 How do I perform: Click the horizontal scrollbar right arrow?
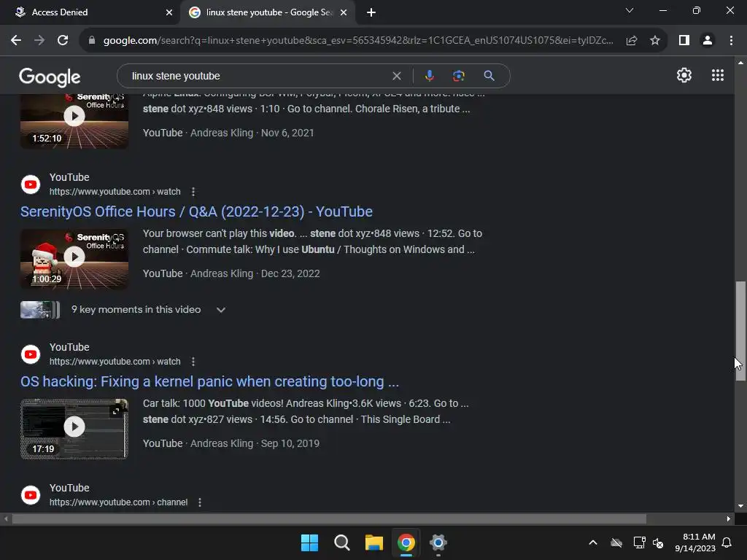coord(729,518)
